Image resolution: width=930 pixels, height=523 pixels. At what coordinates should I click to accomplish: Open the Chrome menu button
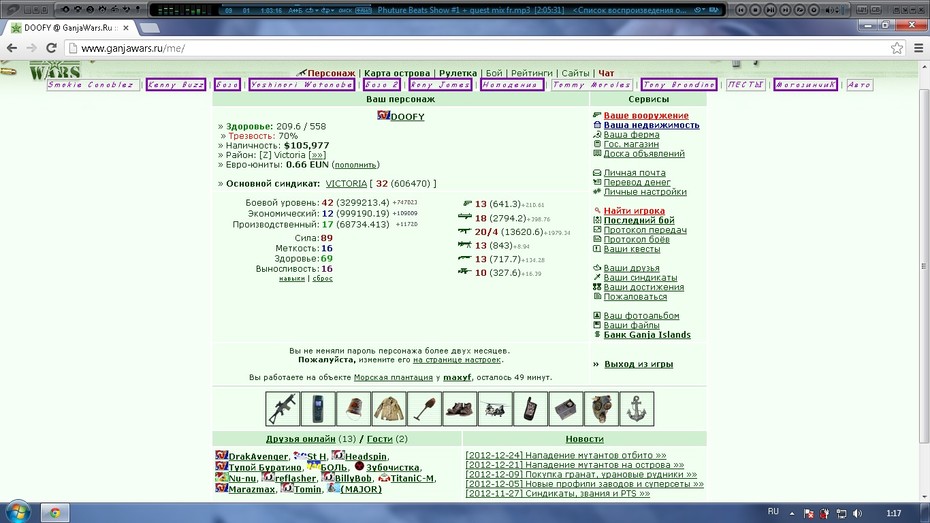pyautogui.click(x=918, y=48)
